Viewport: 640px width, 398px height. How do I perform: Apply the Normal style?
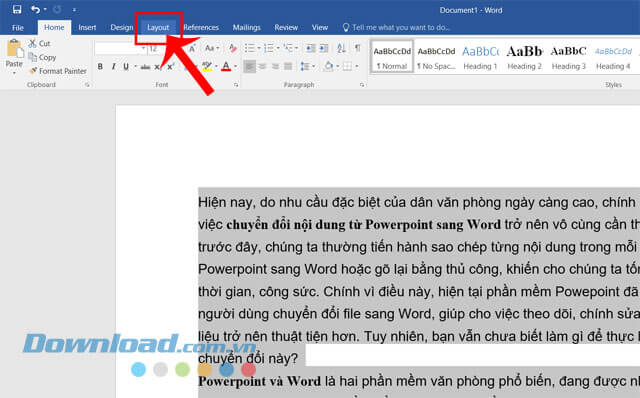point(392,57)
